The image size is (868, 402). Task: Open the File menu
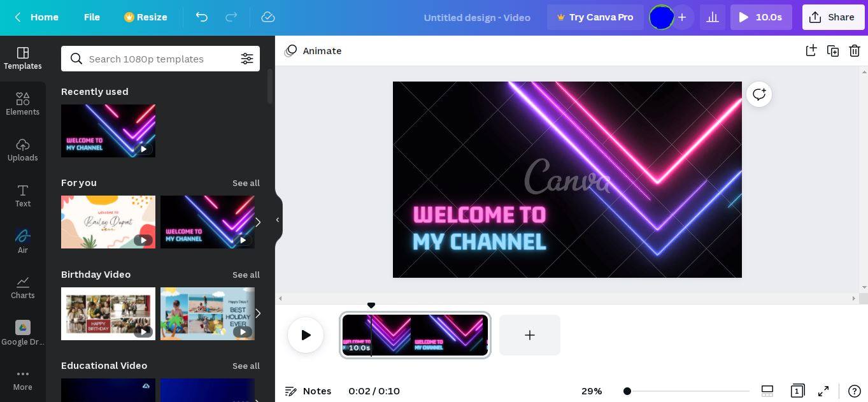[x=92, y=17]
